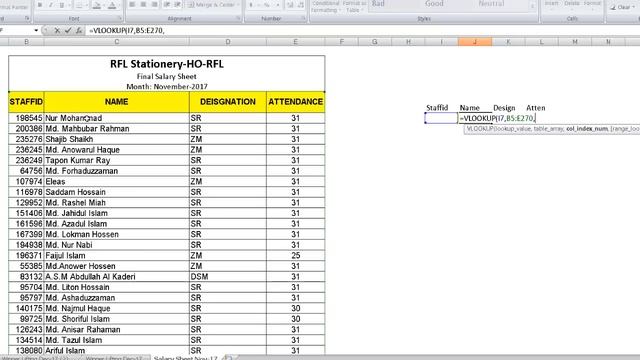
Task: Open Clipboard dialog launcher
Action: point(27,19)
